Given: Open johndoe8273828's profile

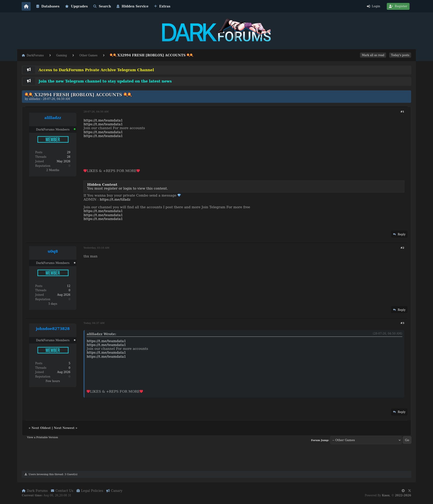Looking at the screenshot, I should coord(53,329).
